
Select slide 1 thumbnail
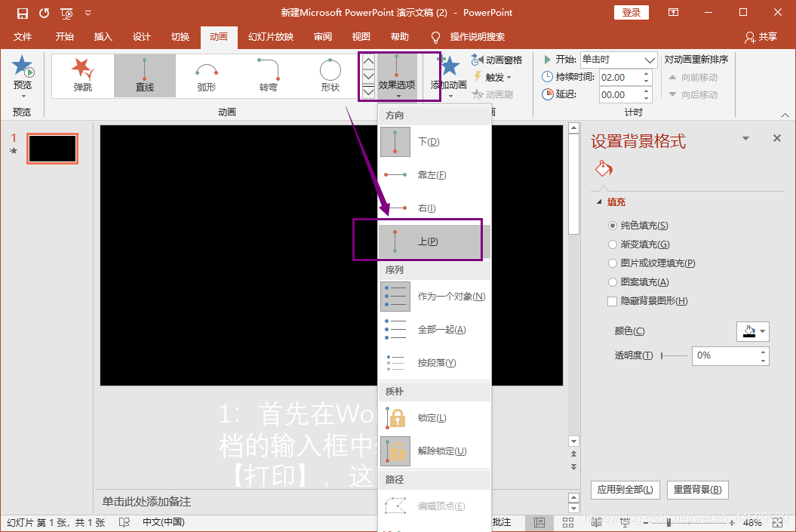52,149
